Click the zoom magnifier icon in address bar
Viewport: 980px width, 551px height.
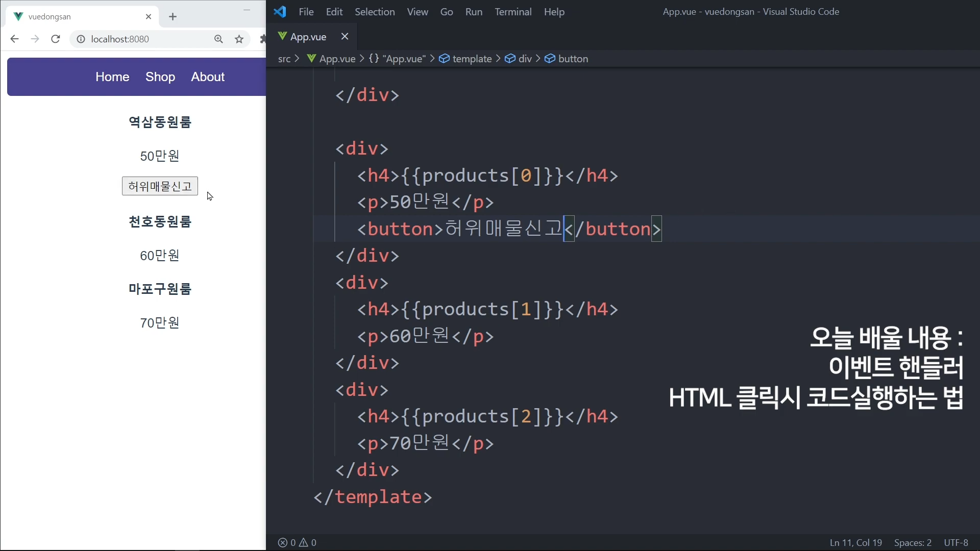point(218,39)
